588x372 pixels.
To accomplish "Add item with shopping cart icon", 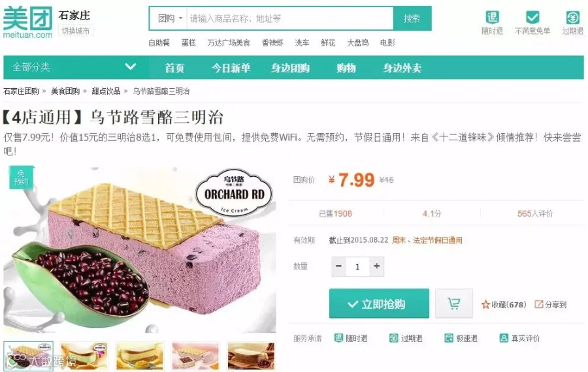I will (454, 303).
